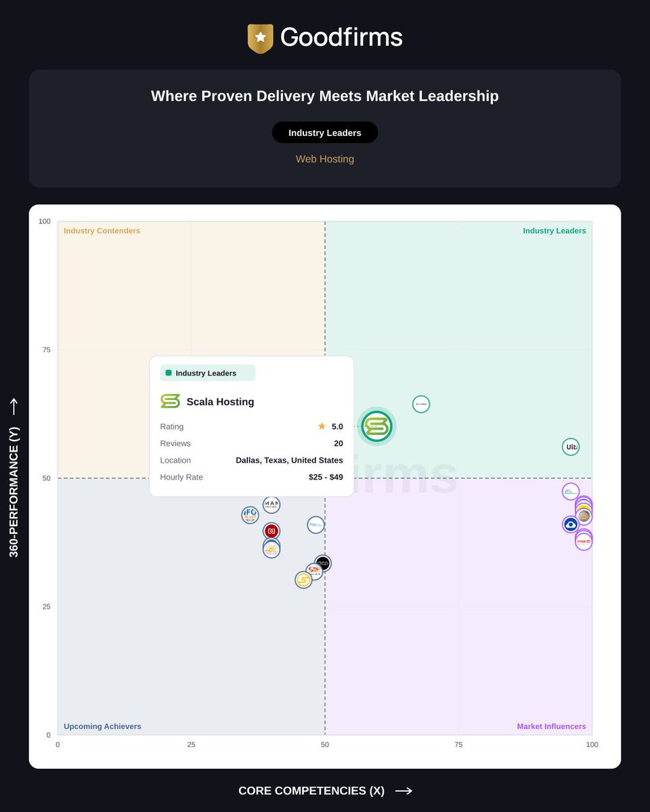Click the 'Market Influencers' quadrant label
This screenshot has width=650, height=812.
pos(552,727)
